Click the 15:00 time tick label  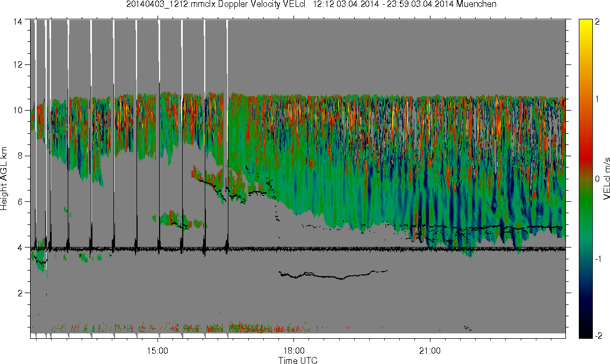click(157, 351)
